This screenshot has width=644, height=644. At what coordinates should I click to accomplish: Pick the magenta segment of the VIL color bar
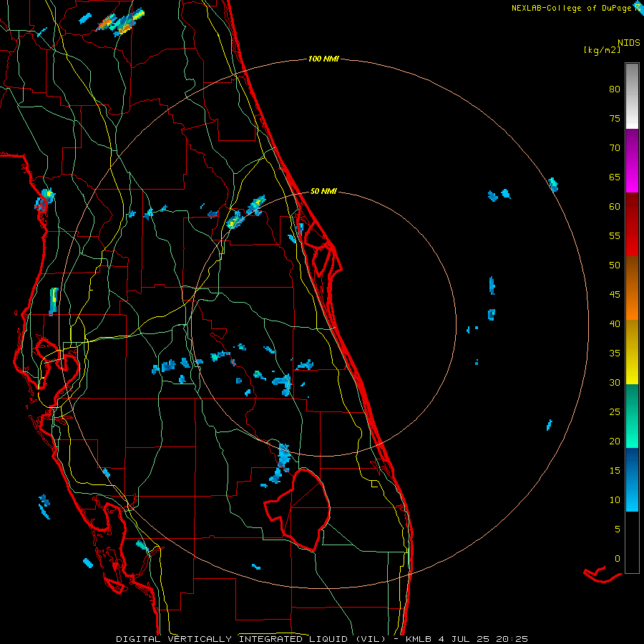coord(632,161)
